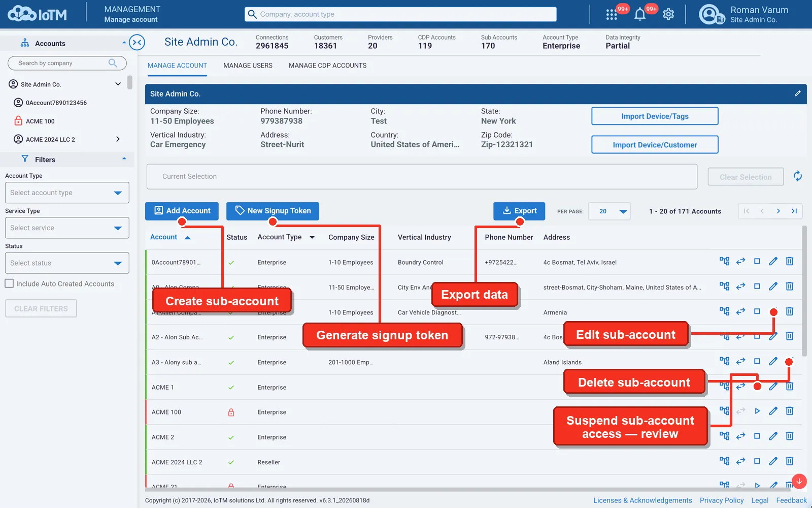The image size is (812, 508).
Task: Suspend the street-Bosmat address row account
Action: [x=757, y=286]
